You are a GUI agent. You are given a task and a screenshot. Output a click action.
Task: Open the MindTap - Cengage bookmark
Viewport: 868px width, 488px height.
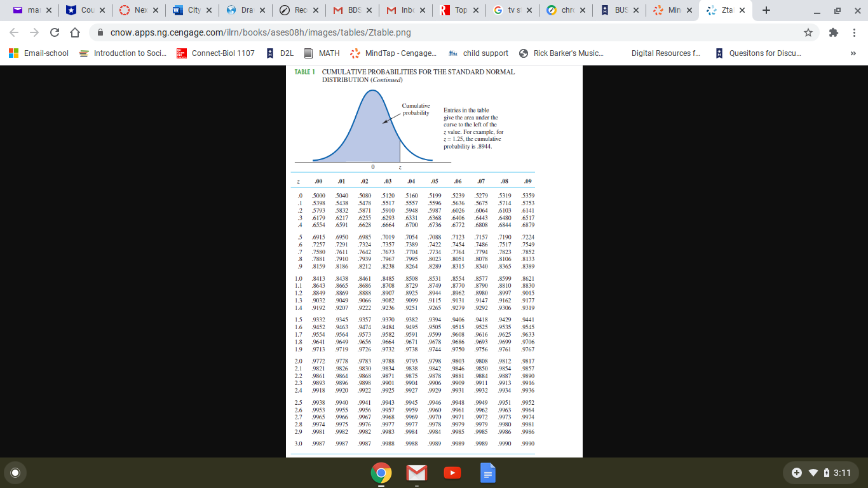pyautogui.click(x=393, y=53)
